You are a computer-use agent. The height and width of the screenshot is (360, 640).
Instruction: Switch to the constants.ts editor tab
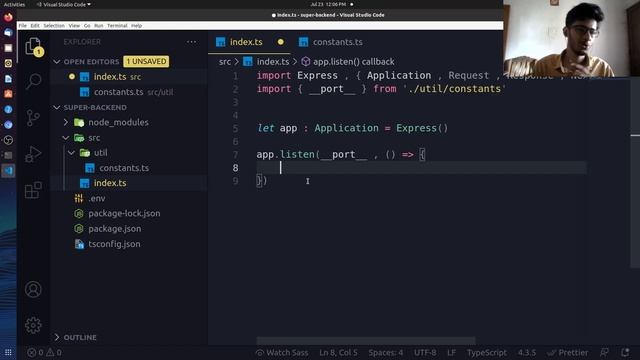337,42
